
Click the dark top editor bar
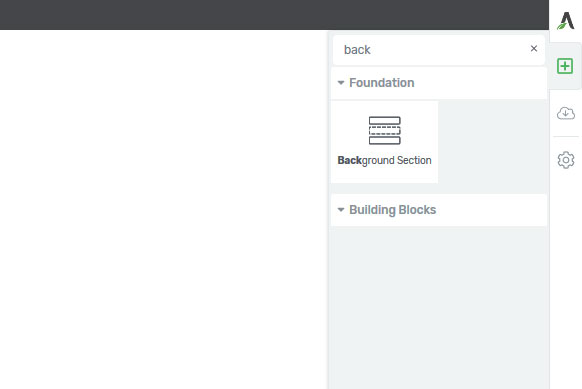(x=274, y=14)
